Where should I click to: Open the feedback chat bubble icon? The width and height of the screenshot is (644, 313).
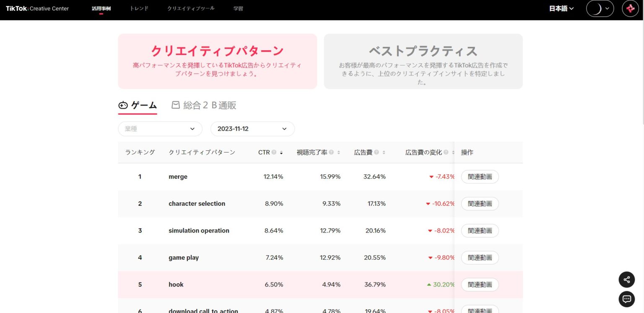pyautogui.click(x=626, y=299)
